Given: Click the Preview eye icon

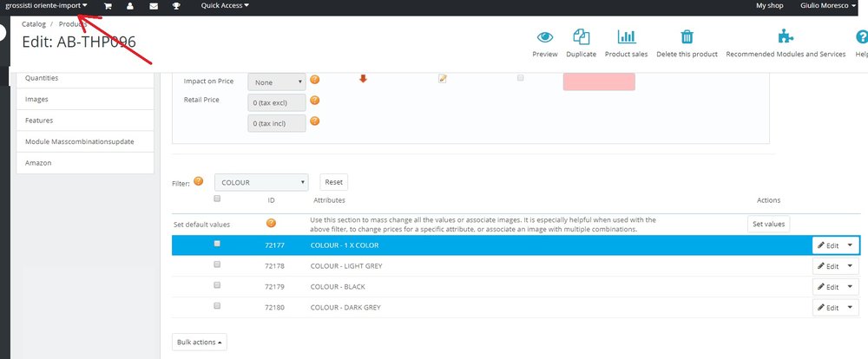Looking at the screenshot, I should coord(545,37).
